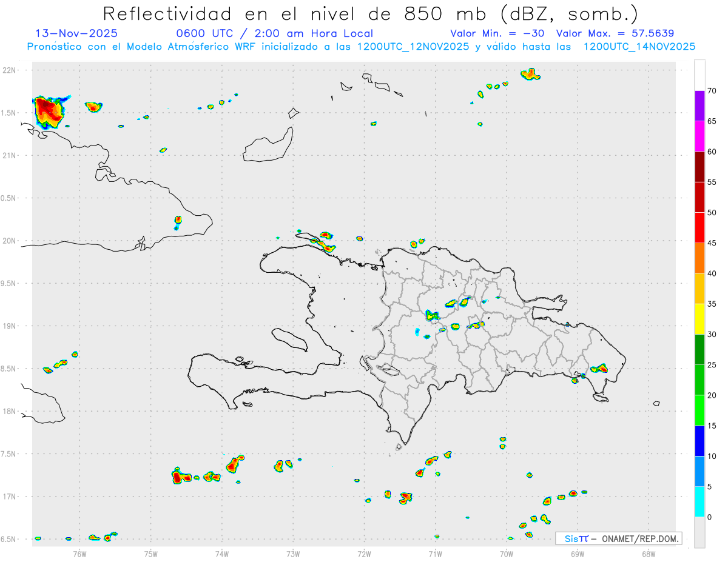
Task: Click the '20N' latitude axis label
Action: coord(10,241)
